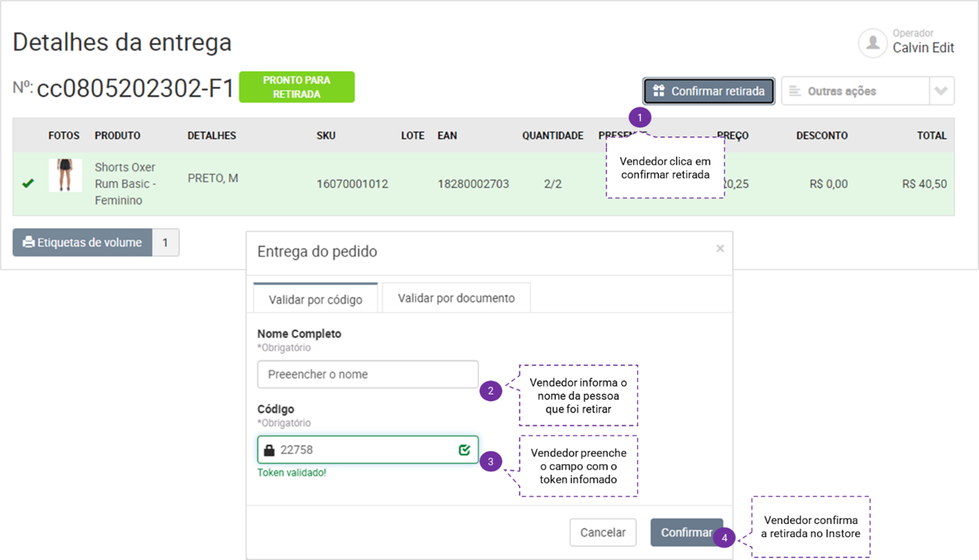Image resolution: width=979 pixels, height=560 pixels.
Task: Click the LOTE column header
Action: click(x=413, y=136)
